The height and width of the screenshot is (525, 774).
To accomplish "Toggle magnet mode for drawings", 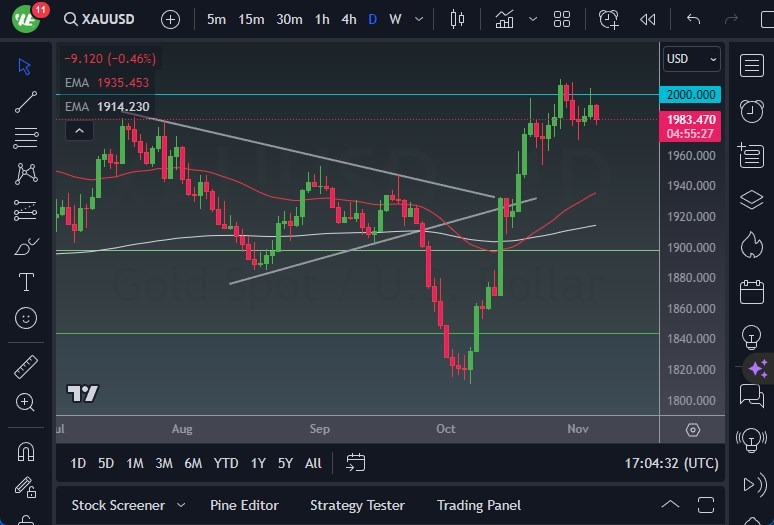I will click(x=26, y=452).
